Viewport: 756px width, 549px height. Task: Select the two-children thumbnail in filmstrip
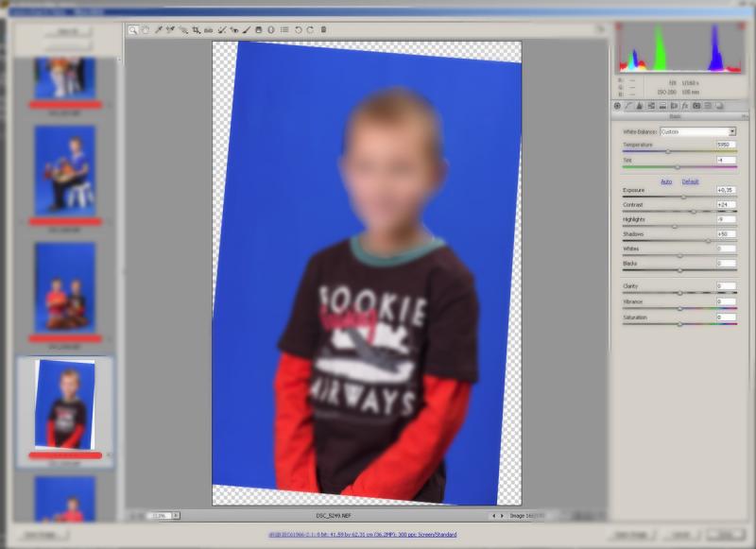65,288
